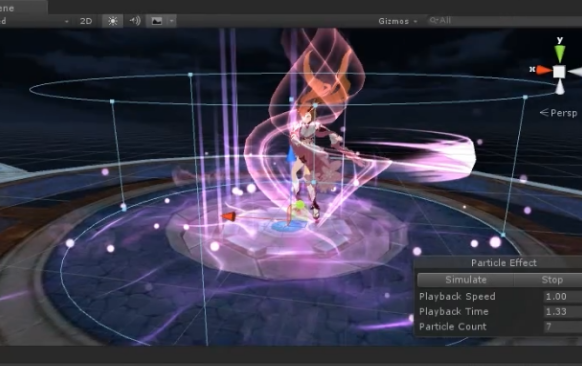
Task: Click the red X move arrow handle in the scene
Action: click(x=229, y=216)
